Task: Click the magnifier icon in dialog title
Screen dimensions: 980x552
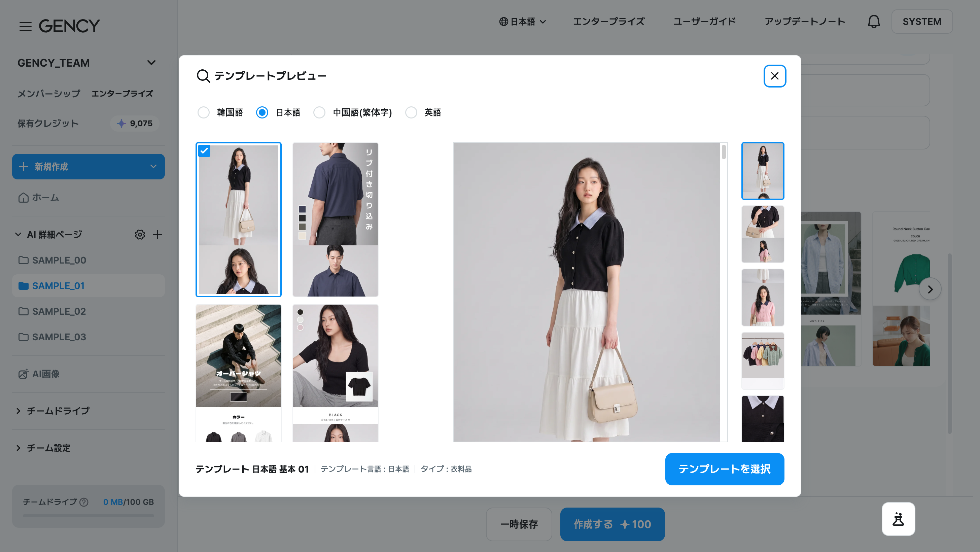Action: pyautogui.click(x=204, y=76)
